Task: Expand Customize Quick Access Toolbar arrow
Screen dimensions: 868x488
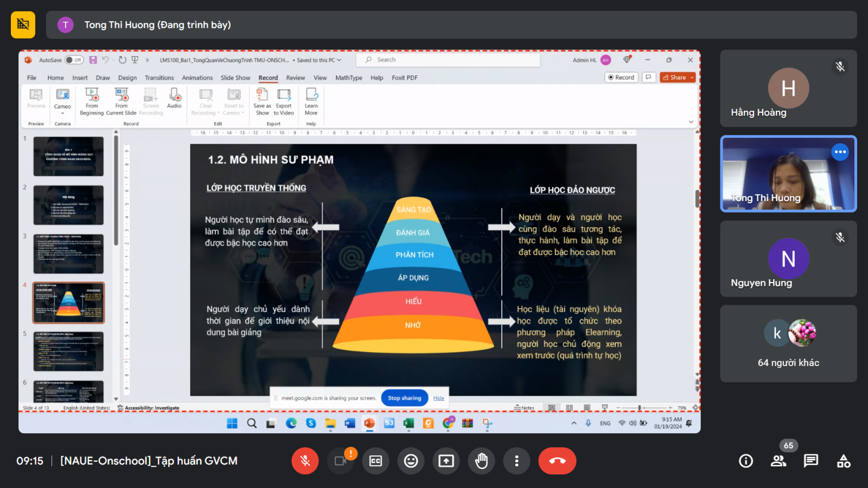Action: pyautogui.click(x=148, y=60)
